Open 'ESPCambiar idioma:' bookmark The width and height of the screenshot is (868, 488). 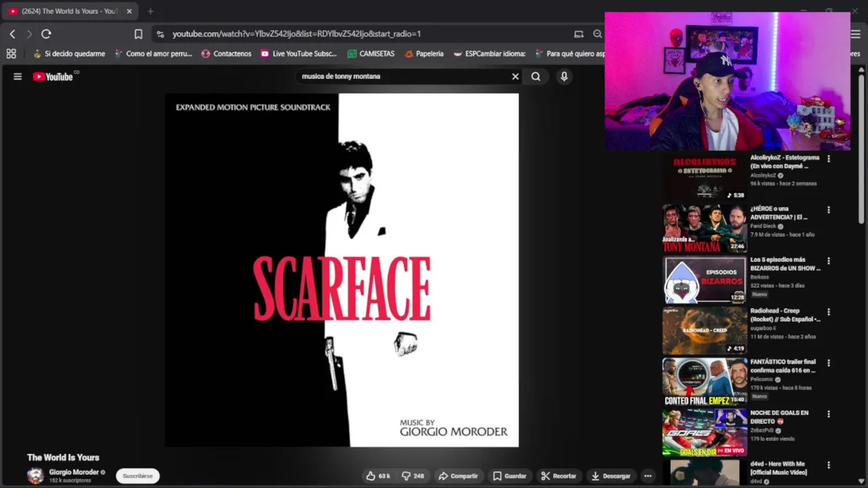490,54
